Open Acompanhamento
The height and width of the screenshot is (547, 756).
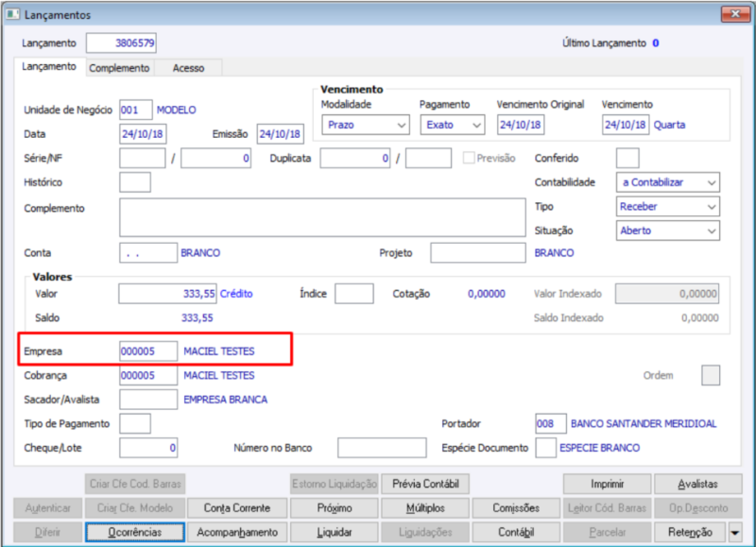237,533
